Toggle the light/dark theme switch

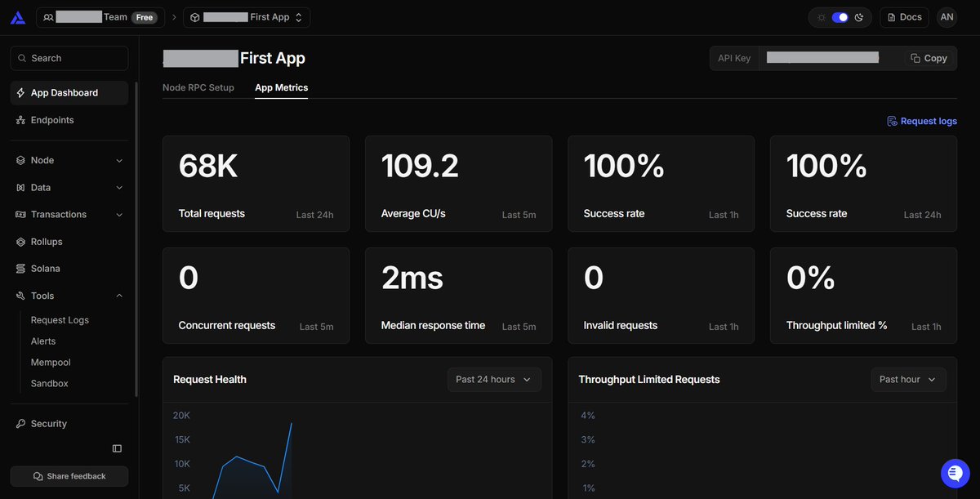840,17
